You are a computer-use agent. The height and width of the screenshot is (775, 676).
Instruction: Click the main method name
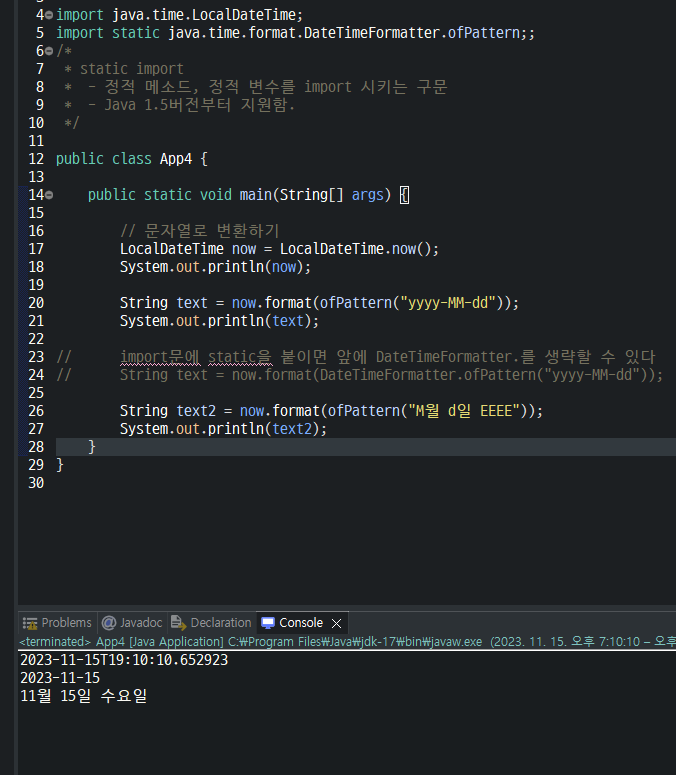[255, 195]
